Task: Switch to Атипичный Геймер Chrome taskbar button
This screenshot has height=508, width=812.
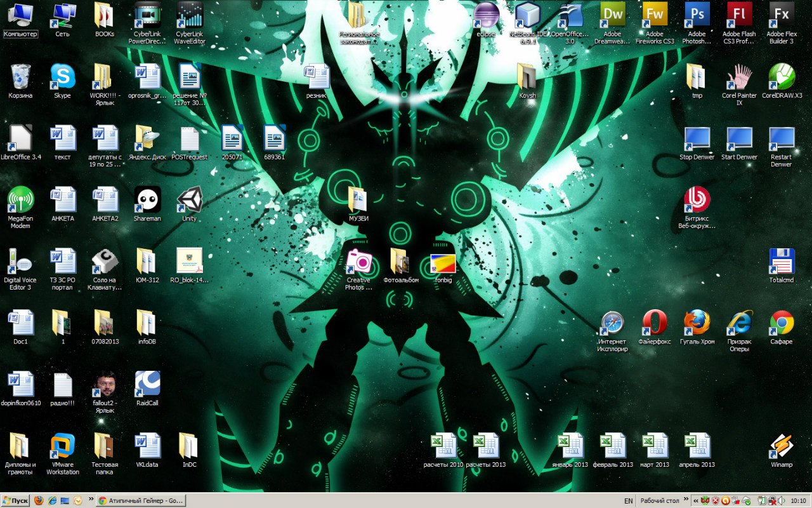Action: 141,500
